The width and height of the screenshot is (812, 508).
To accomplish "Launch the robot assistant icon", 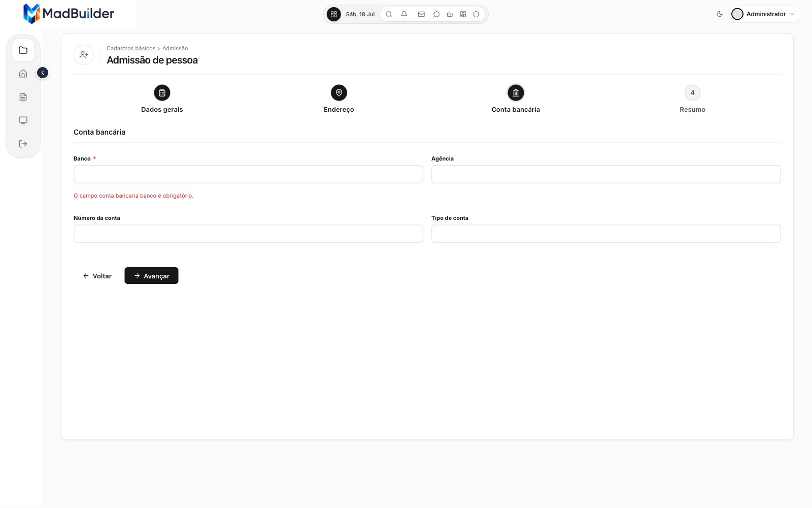I will click(450, 14).
